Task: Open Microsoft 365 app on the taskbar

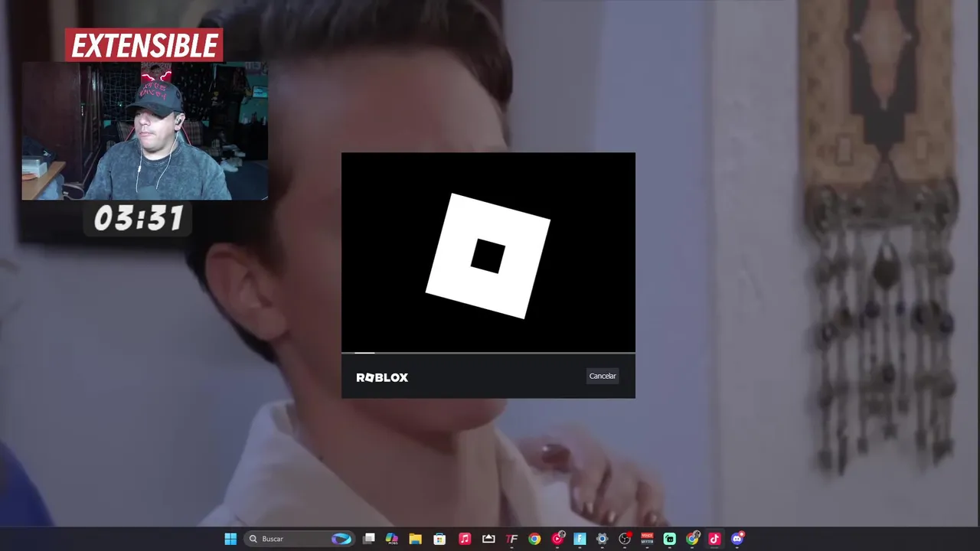Action: (392, 539)
